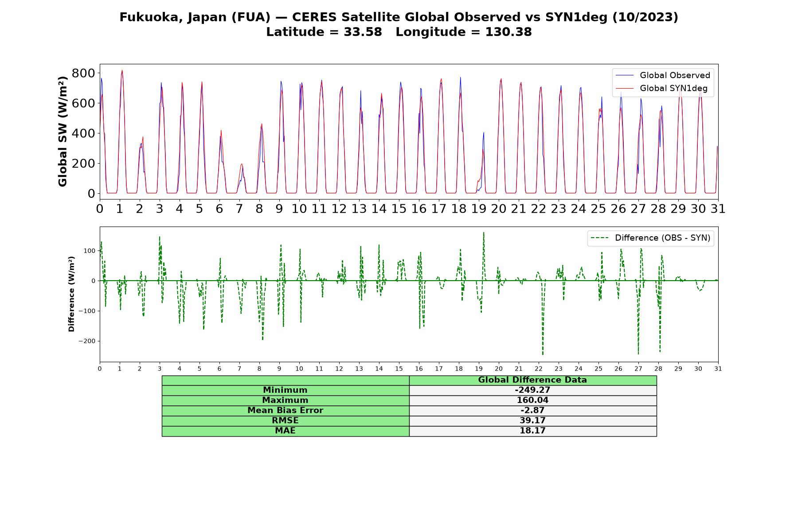This screenshot has width=798, height=532.
Task: Click the minimum value -249.27 cell
Action: click(x=533, y=390)
